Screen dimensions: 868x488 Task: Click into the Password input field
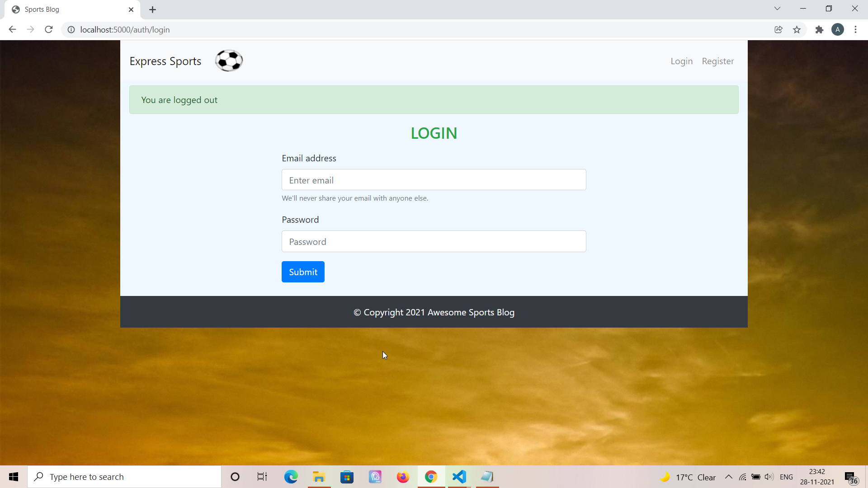[434, 241]
